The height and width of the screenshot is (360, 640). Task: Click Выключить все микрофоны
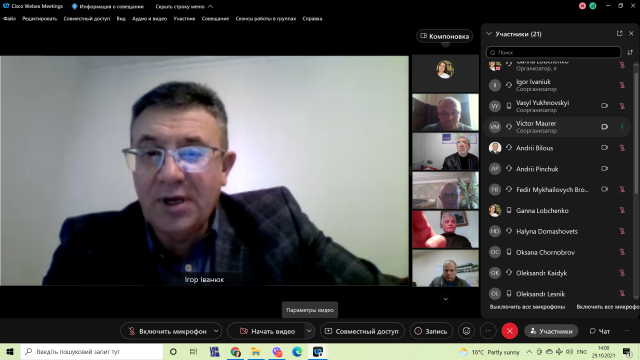pyautogui.click(x=527, y=307)
